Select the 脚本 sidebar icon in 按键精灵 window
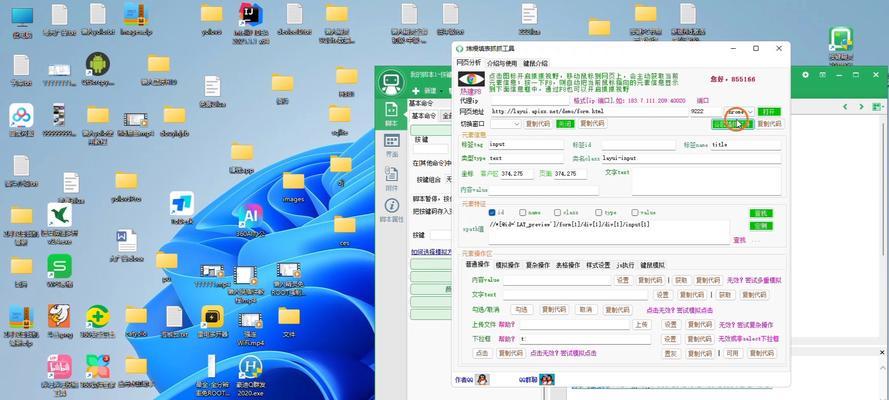889x400 pixels. click(x=391, y=113)
